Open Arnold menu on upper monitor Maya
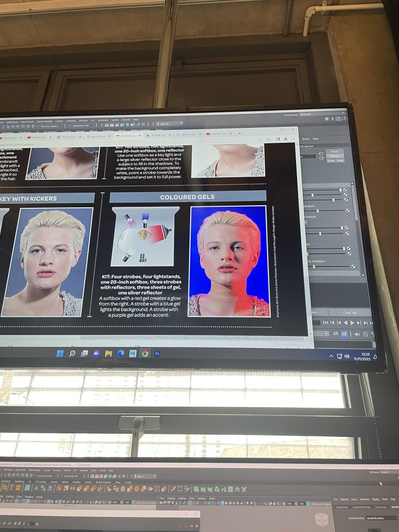Viewport: 399px width, 532px height. (x=126, y=120)
